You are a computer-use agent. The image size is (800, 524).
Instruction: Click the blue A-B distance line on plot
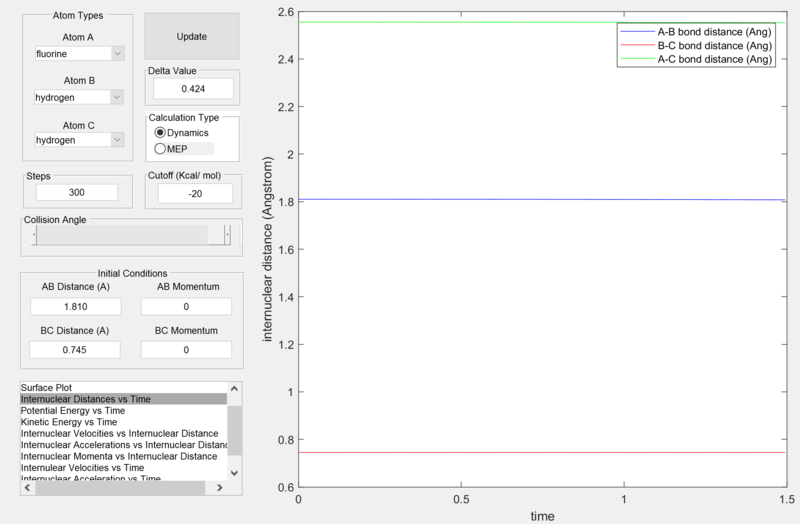[x=542, y=199]
